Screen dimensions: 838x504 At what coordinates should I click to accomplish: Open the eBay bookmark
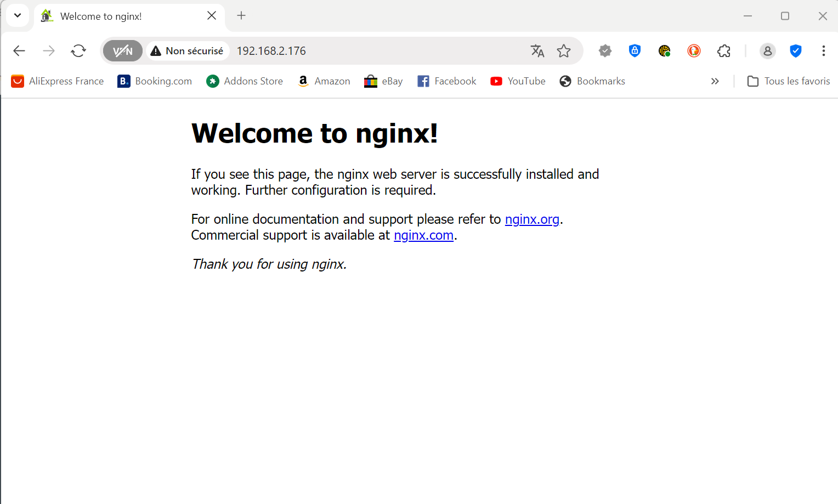[383, 81]
